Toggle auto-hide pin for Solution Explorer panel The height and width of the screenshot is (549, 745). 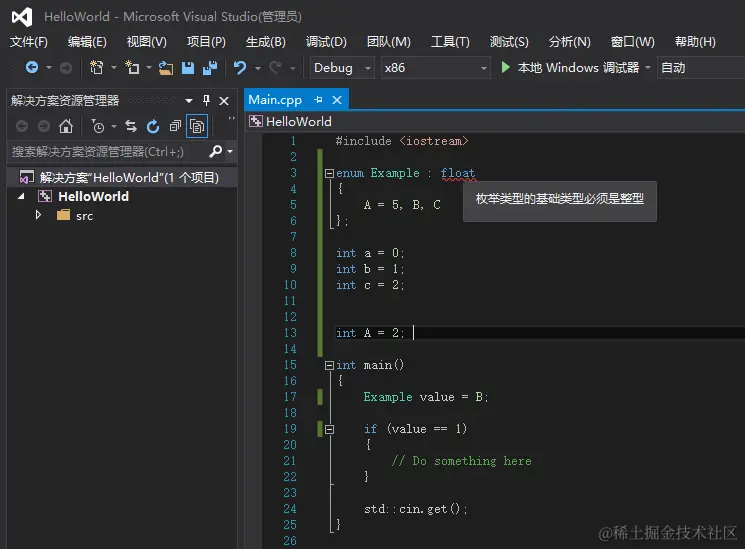click(207, 100)
